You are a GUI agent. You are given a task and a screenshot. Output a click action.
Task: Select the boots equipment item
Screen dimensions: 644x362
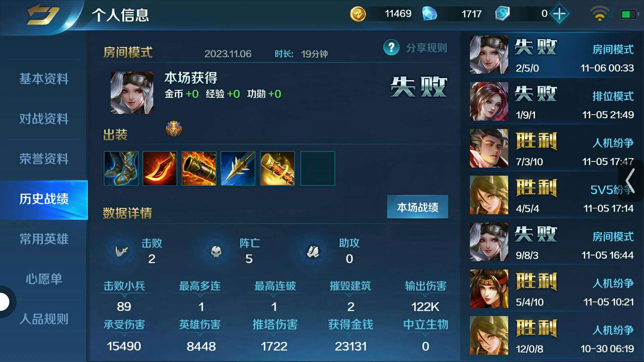tap(121, 168)
